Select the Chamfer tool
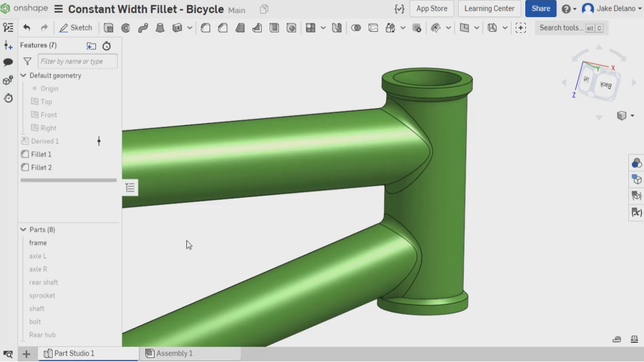The height and width of the screenshot is (362, 644). 223,28
